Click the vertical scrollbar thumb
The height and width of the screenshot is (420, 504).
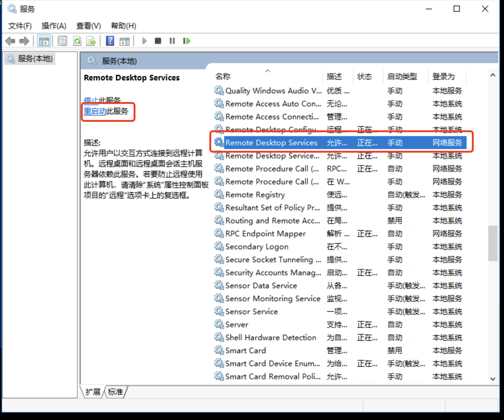tap(493, 243)
